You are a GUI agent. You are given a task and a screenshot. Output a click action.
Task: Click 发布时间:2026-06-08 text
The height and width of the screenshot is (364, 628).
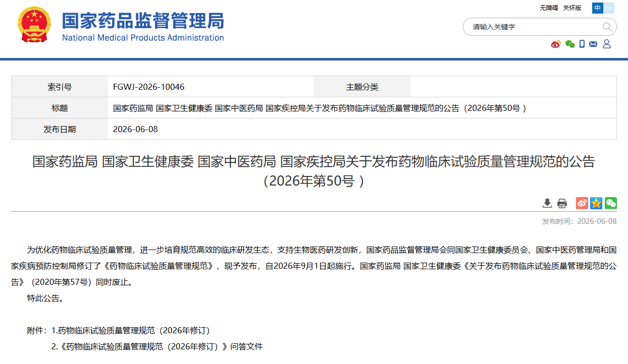[x=579, y=221]
